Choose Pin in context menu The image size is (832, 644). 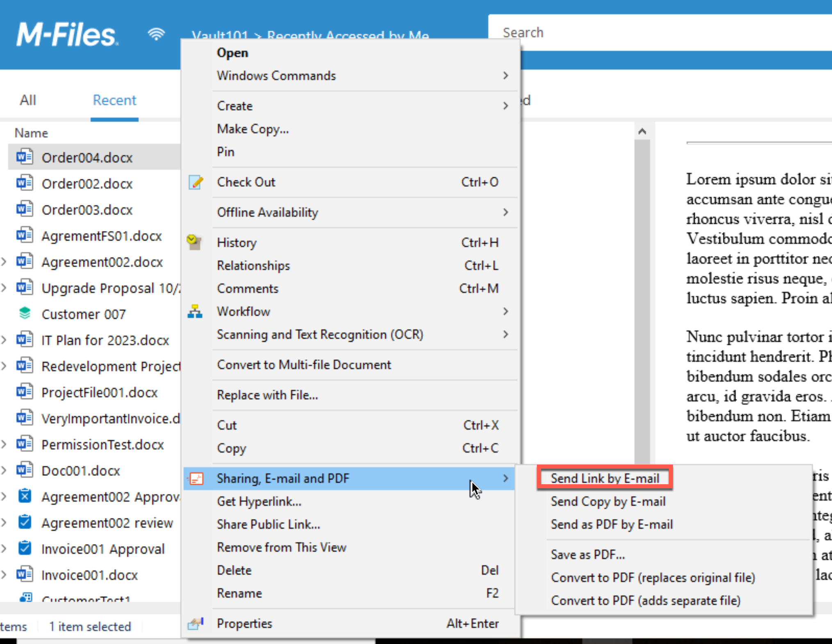coord(350,152)
